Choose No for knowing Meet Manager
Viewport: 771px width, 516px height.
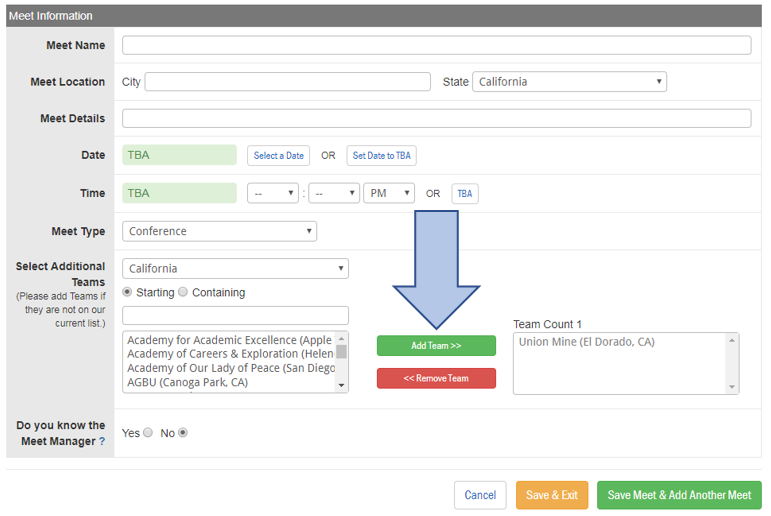182,432
